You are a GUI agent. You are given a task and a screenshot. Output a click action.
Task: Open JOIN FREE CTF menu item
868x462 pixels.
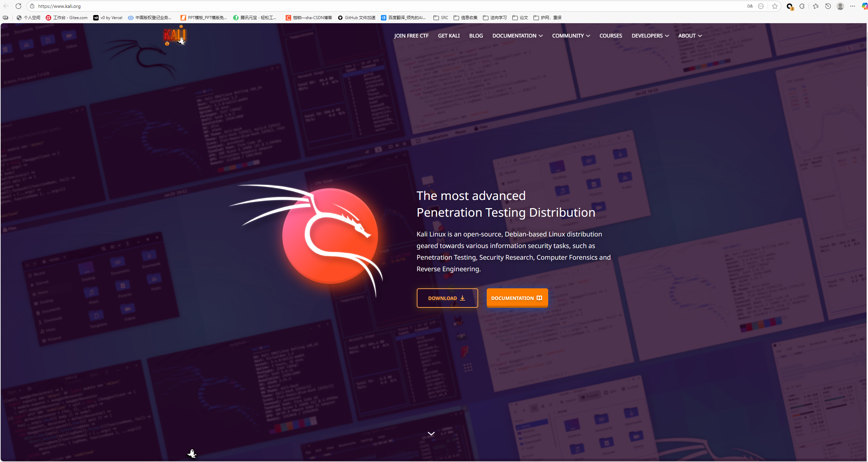tap(411, 36)
